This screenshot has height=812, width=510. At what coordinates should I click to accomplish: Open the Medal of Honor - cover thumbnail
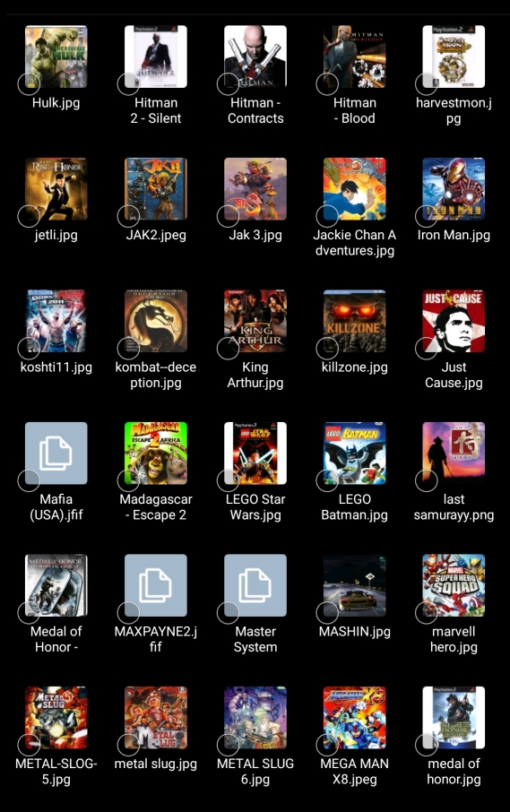pyautogui.click(x=56, y=585)
